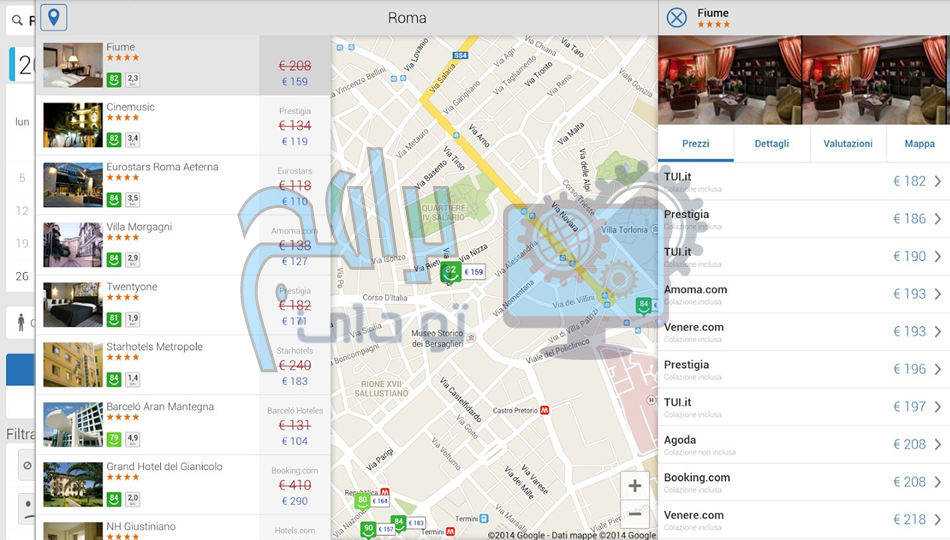Image resolution: width=950 pixels, height=540 pixels.
Task: Click the €159 hotel marker on map
Action: click(x=473, y=272)
